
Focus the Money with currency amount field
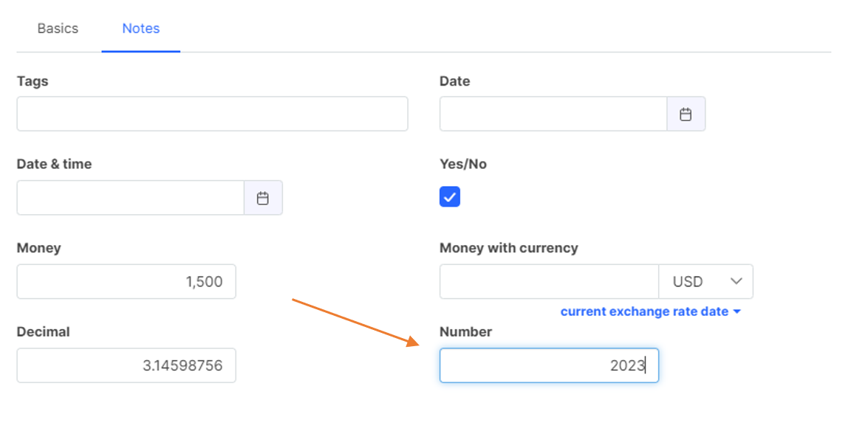coord(549,281)
